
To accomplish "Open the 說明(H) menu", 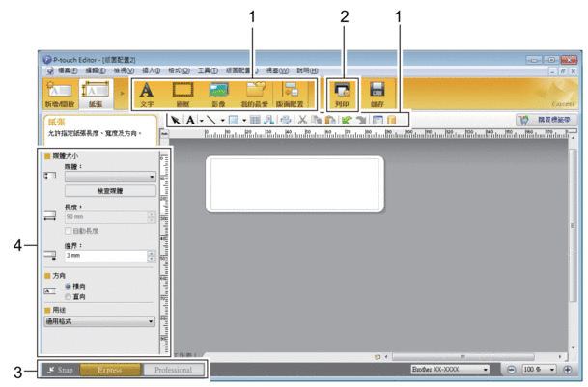I will click(x=307, y=70).
